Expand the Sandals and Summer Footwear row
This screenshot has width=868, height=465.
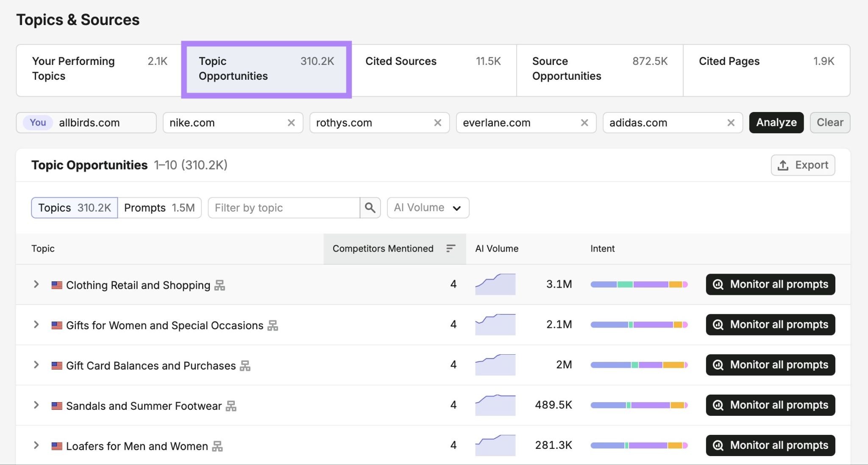pos(36,405)
